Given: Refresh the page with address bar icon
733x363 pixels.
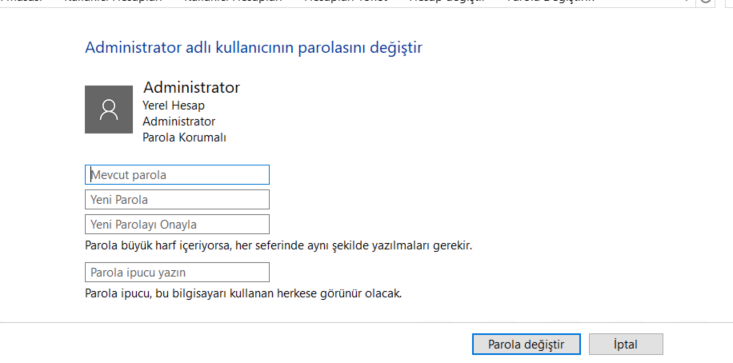Looking at the screenshot, I should click(705, 1).
